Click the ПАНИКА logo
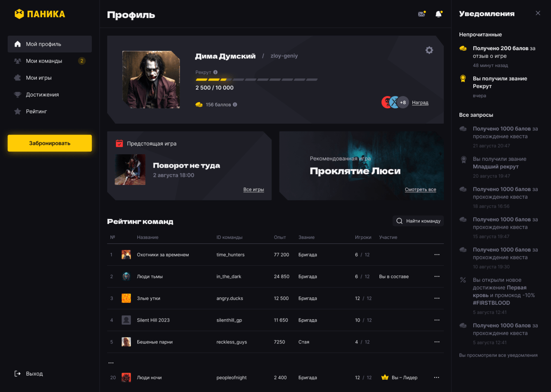The width and height of the screenshot is (551, 392). pos(40,14)
